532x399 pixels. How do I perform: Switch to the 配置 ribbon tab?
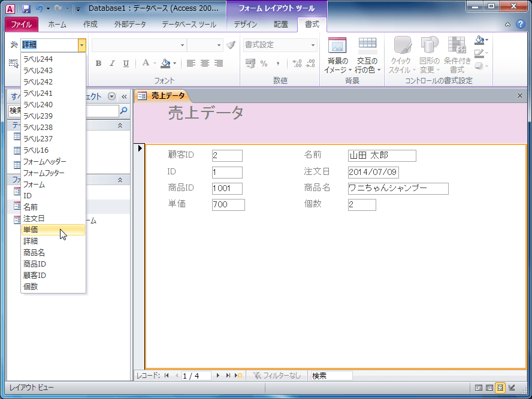(280, 25)
